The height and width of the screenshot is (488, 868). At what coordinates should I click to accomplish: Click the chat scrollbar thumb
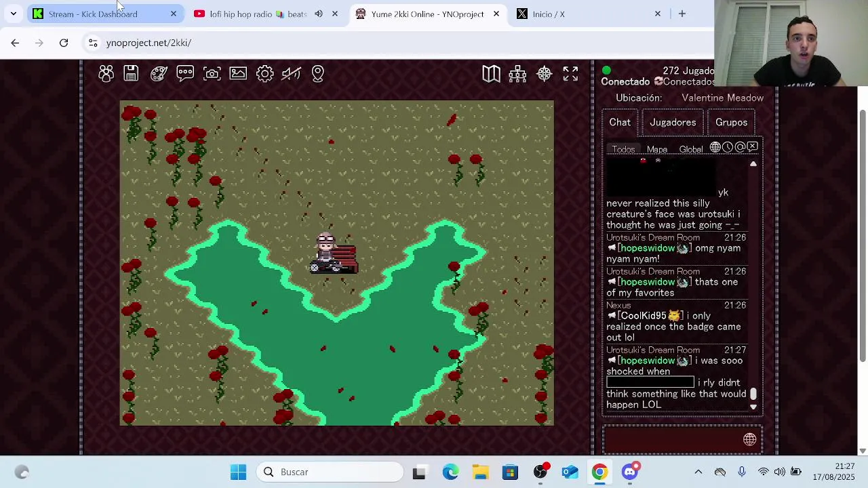(x=753, y=394)
